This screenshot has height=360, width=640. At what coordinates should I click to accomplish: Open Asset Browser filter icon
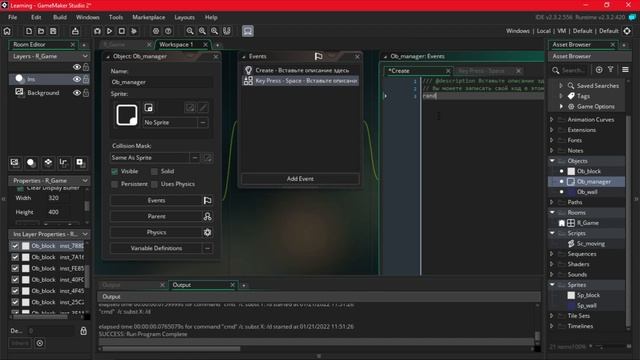click(611, 70)
